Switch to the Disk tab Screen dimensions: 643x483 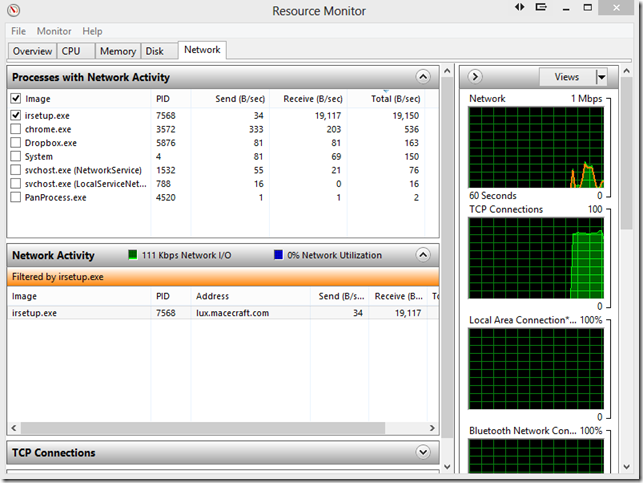(160, 51)
